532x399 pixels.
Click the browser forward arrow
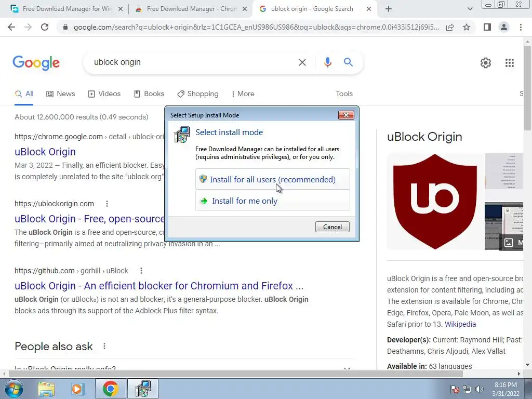[28, 27]
